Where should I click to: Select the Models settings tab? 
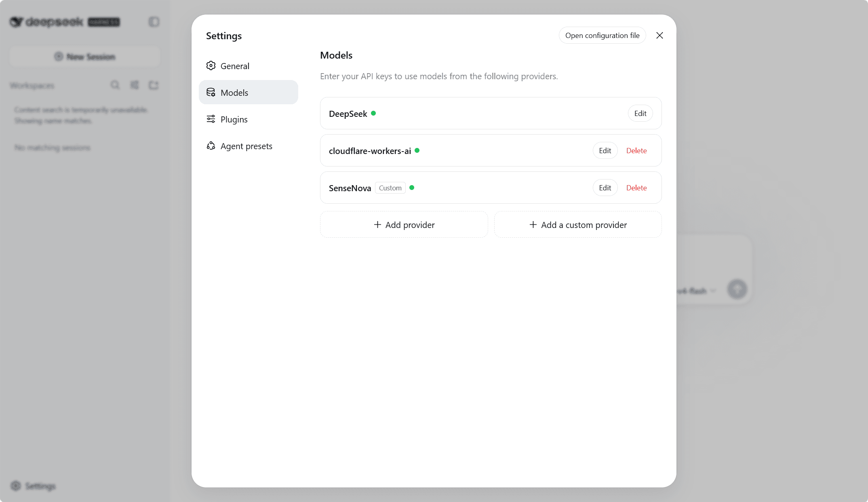click(x=249, y=93)
